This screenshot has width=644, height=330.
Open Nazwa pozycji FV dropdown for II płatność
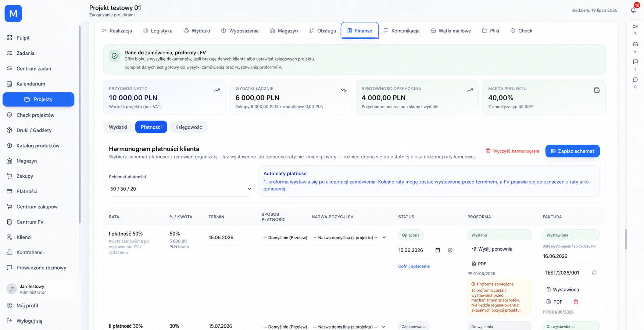click(x=349, y=327)
